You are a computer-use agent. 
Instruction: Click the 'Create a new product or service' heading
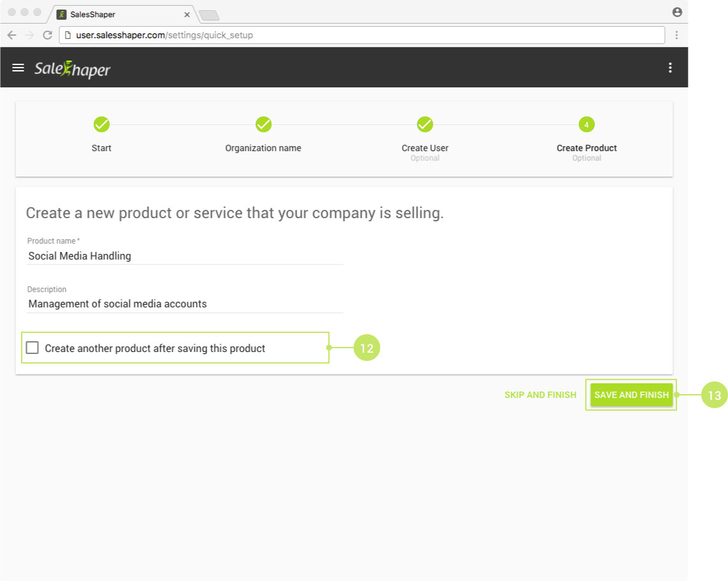235,213
